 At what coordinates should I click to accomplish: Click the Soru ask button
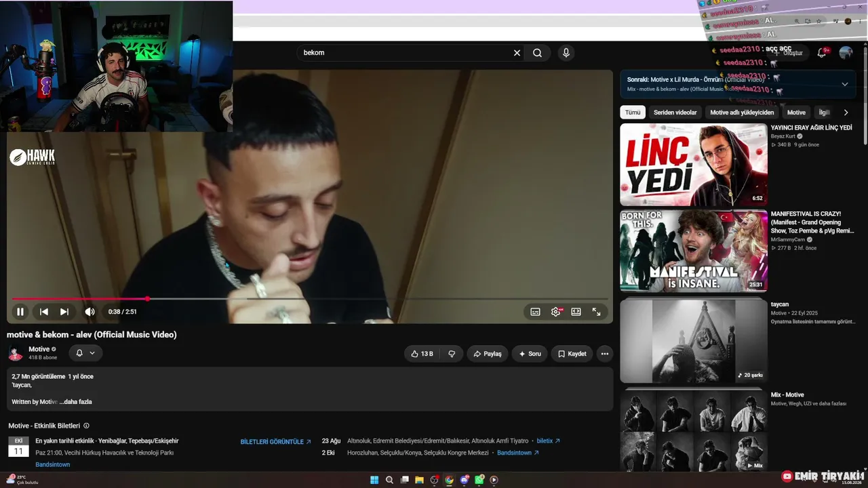pos(530,354)
